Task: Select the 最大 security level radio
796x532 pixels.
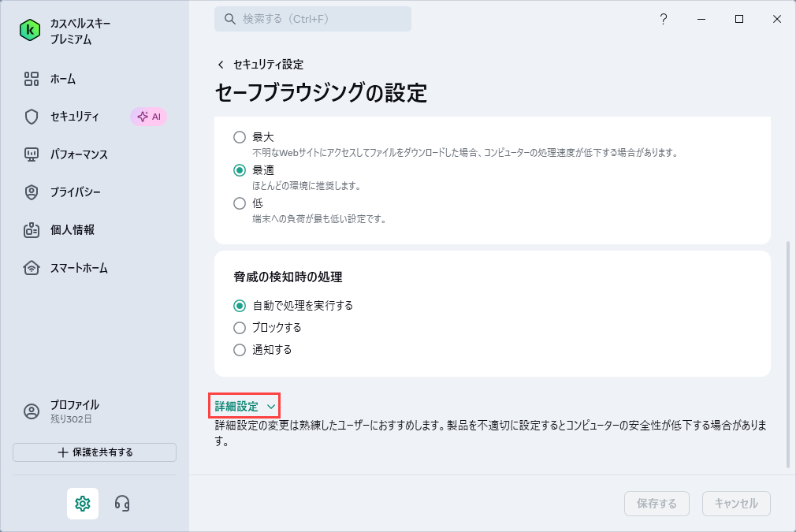Action: [x=240, y=137]
